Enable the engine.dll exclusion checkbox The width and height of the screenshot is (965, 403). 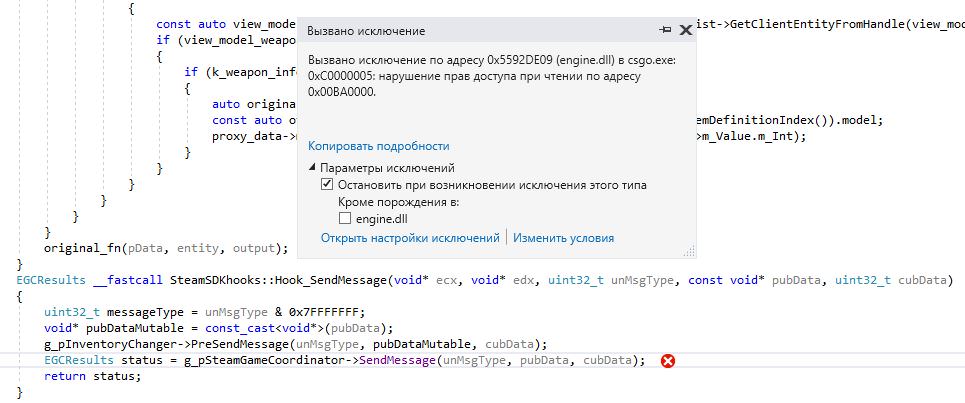coord(345,217)
